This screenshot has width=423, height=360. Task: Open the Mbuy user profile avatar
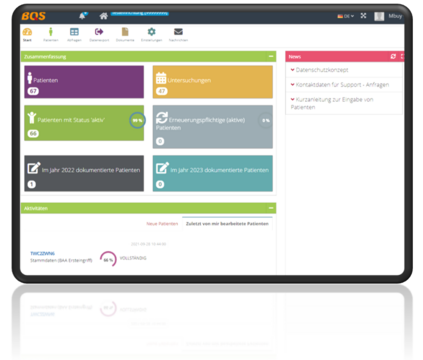point(379,16)
